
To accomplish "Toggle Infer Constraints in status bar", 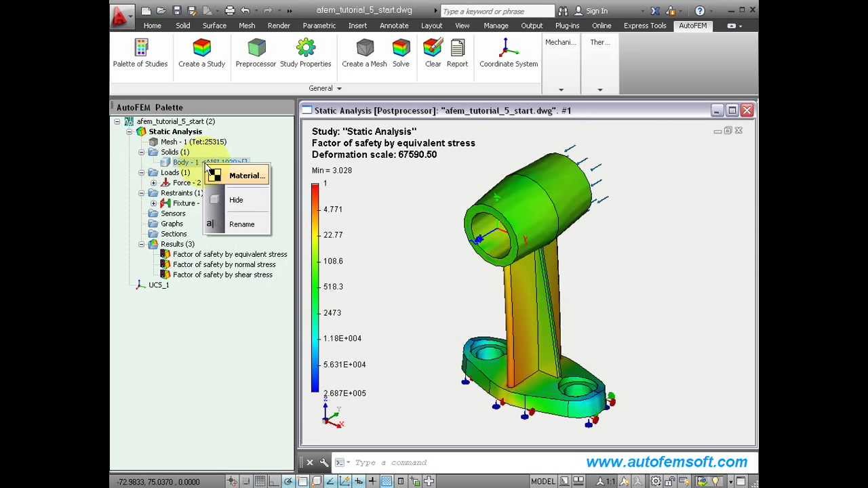I will tap(231, 481).
